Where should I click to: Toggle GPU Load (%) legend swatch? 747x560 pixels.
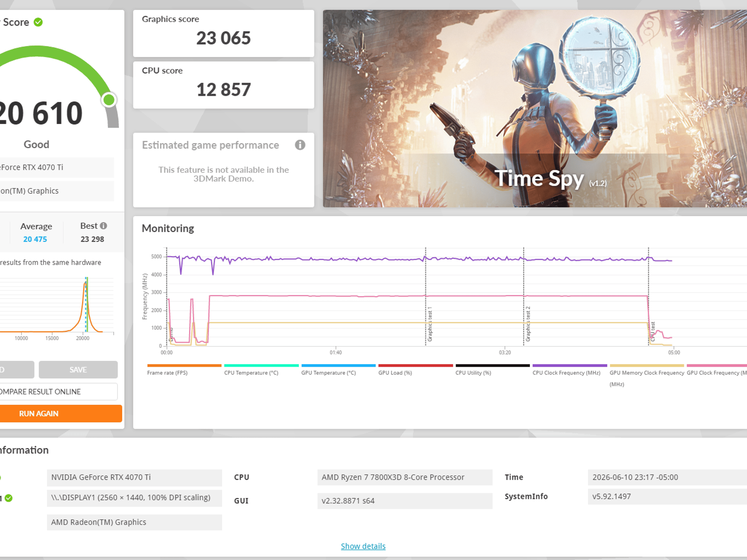[415, 365]
